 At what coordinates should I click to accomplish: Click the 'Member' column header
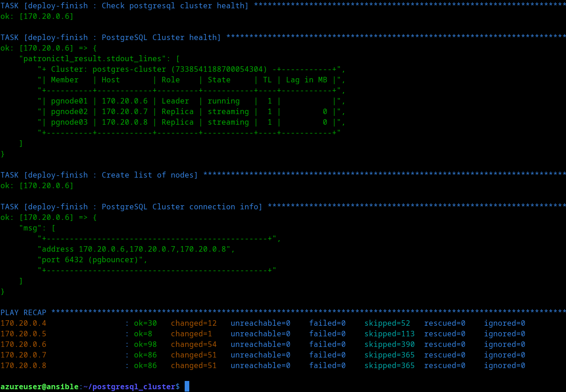(x=65, y=80)
